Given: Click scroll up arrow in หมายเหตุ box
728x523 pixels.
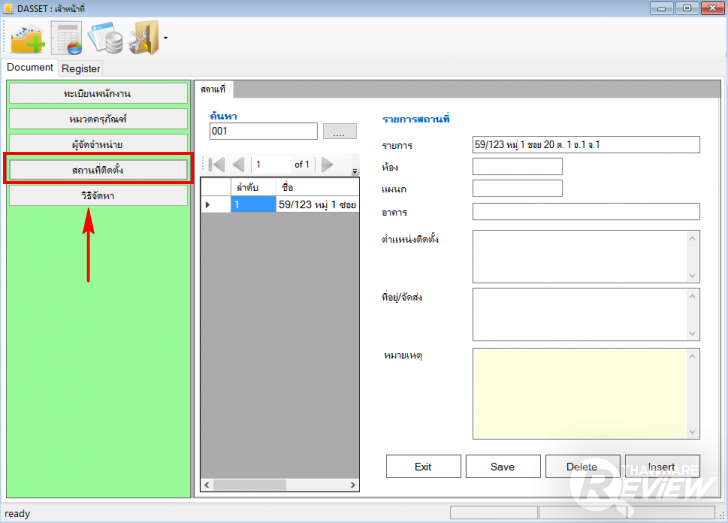Looking at the screenshot, I should point(692,357).
